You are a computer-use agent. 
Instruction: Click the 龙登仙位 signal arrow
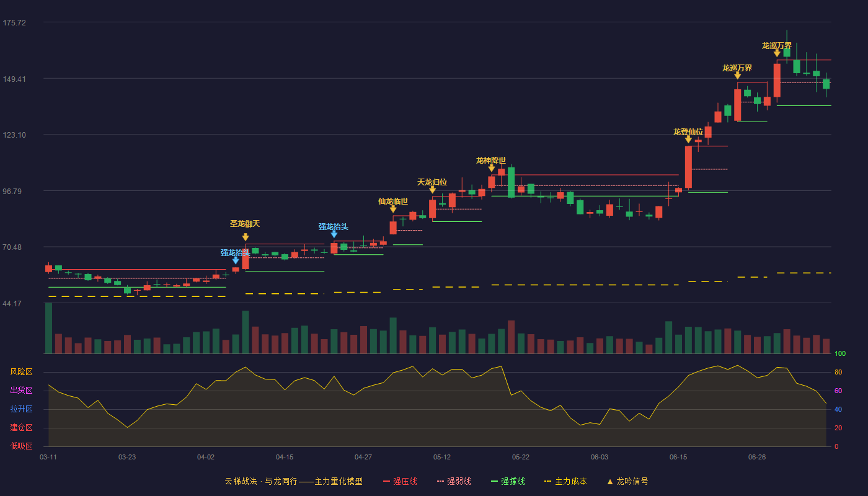[688, 139]
